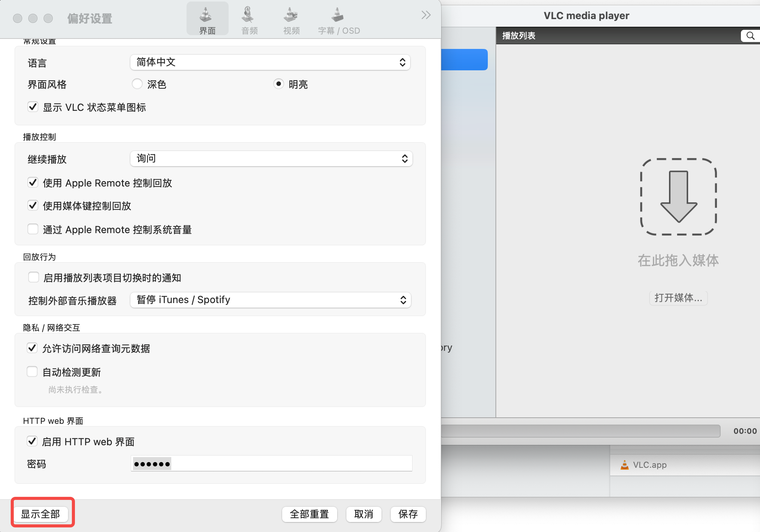Viewport: 760px width, 532px height.
Task: Open the 继续播放 dropdown showing 询问
Action: (271, 159)
